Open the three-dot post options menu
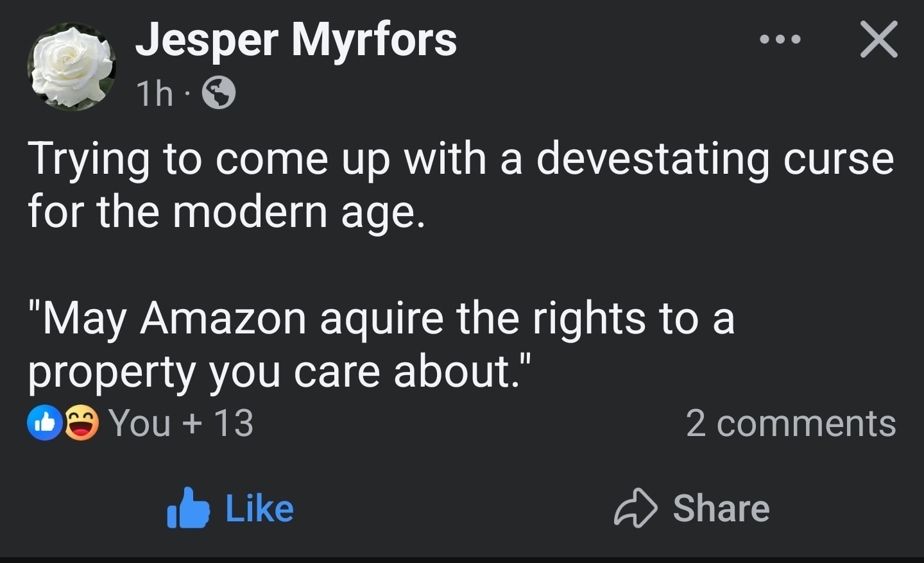The height and width of the screenshot is (563, 924). (x=780, y=40)
